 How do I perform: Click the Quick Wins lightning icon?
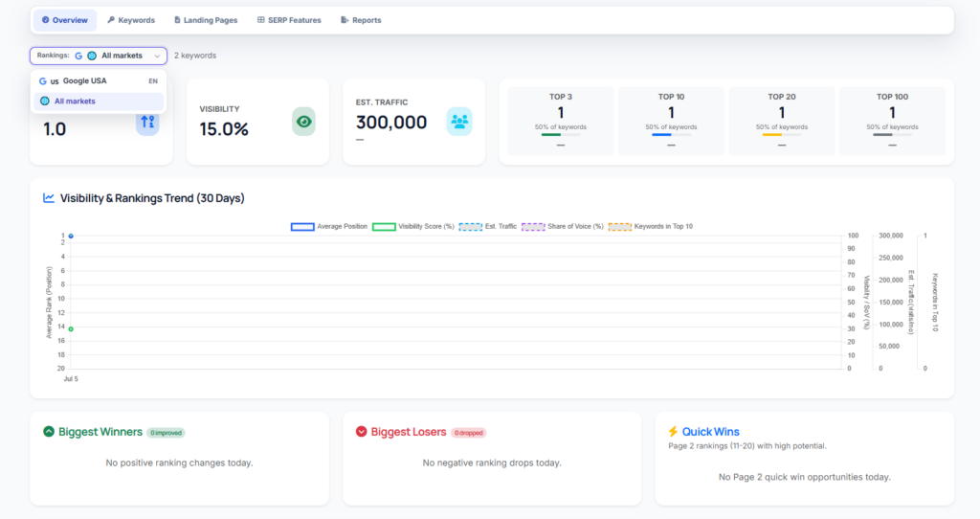pos(673,432)
